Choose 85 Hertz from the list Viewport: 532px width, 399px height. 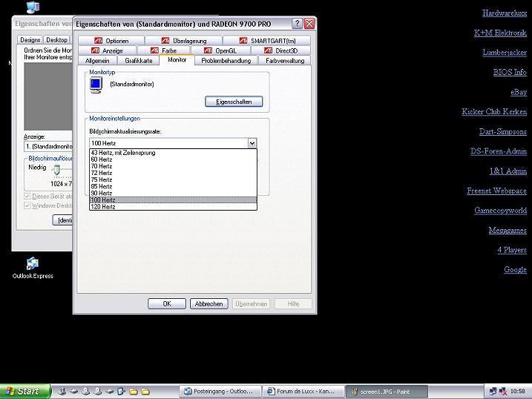coord(173,186)
